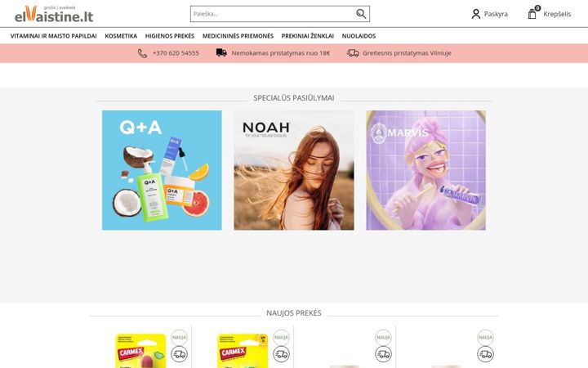The width and height of the screenshot is (588, 368).
Task: Open first Carmex lip balm product
Action: (x=140, y=351)
